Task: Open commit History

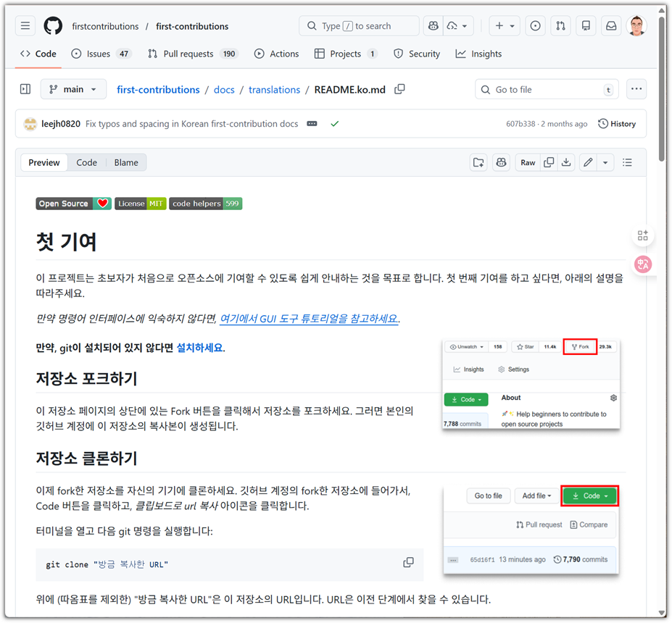Action: [x=617, y=124]
